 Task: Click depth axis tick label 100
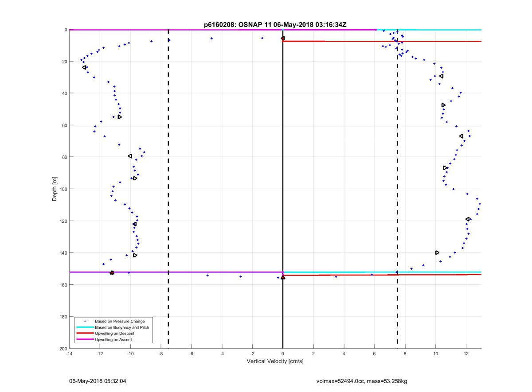point(63,189)
